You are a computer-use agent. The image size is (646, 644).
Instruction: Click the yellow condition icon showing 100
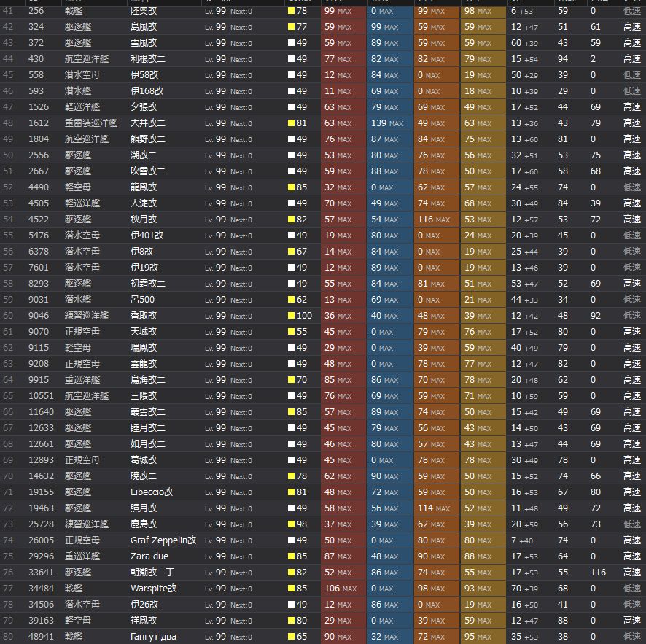tap(291, 316)
